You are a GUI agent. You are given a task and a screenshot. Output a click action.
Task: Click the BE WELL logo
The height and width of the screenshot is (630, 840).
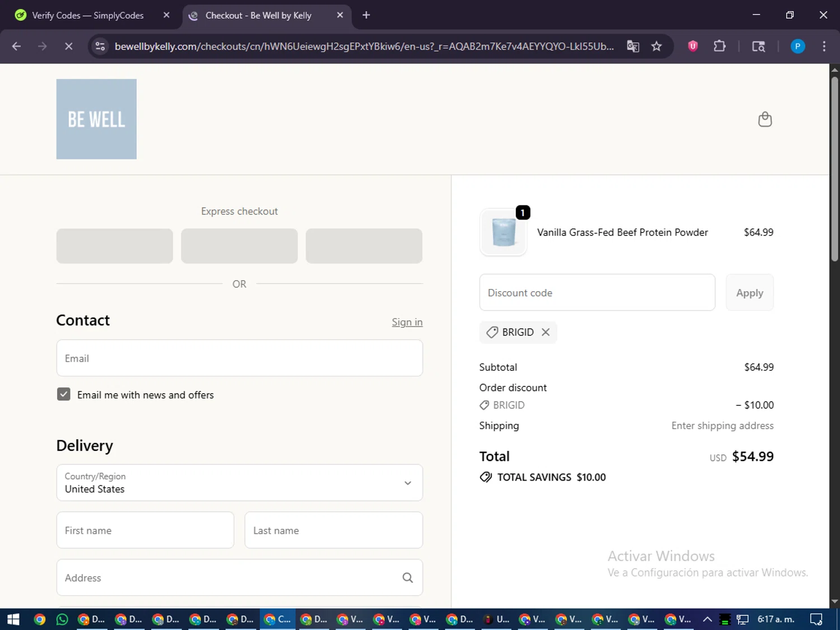96,119
